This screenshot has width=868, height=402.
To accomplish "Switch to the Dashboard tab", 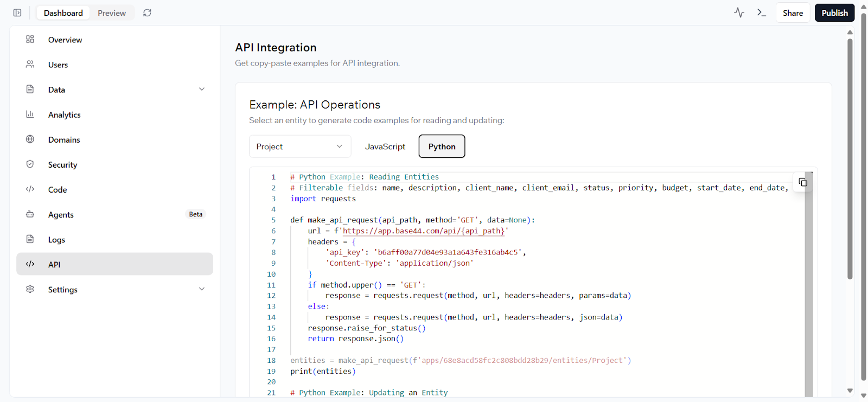I will pos(63,13).
